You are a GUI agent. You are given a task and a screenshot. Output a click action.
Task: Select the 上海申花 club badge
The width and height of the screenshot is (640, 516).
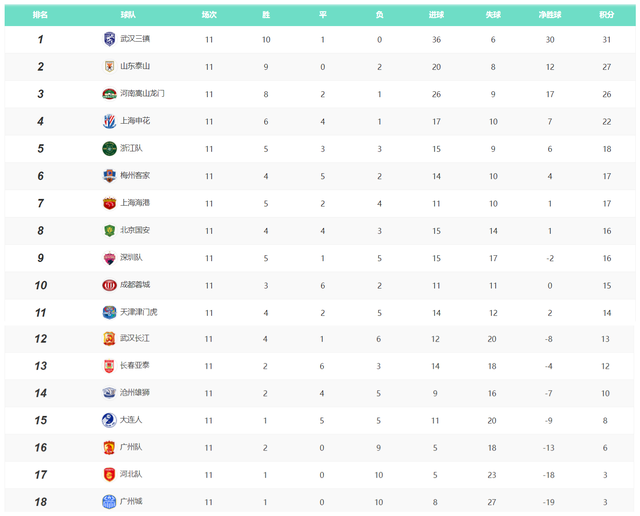(109, 121)
